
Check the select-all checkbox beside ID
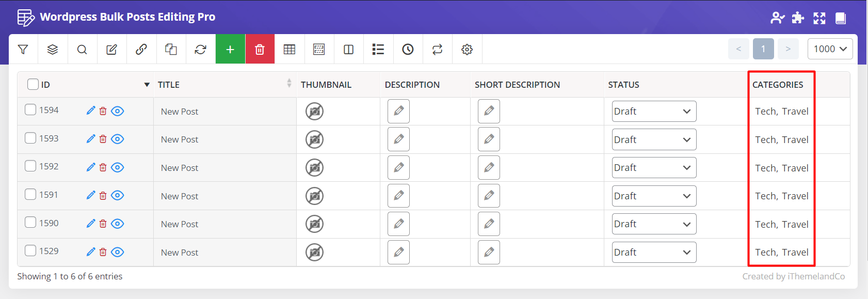(x=33, y=84)
